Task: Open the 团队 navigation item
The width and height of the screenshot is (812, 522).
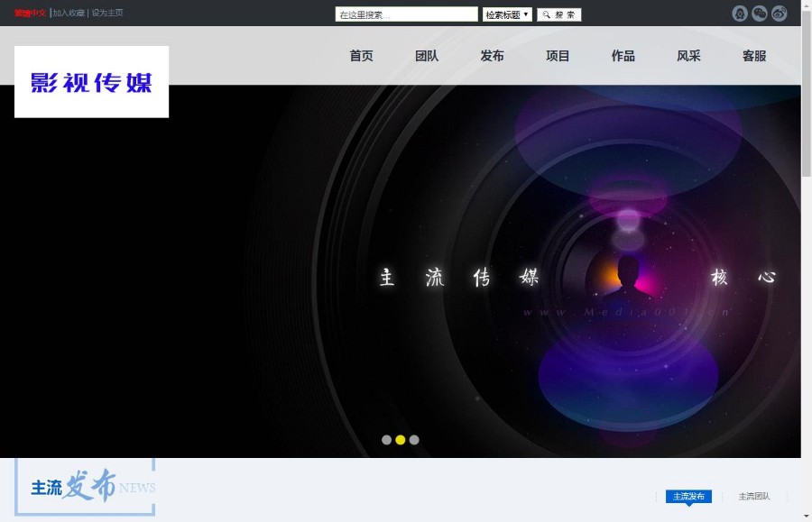Action: click(x=427, y=56)
